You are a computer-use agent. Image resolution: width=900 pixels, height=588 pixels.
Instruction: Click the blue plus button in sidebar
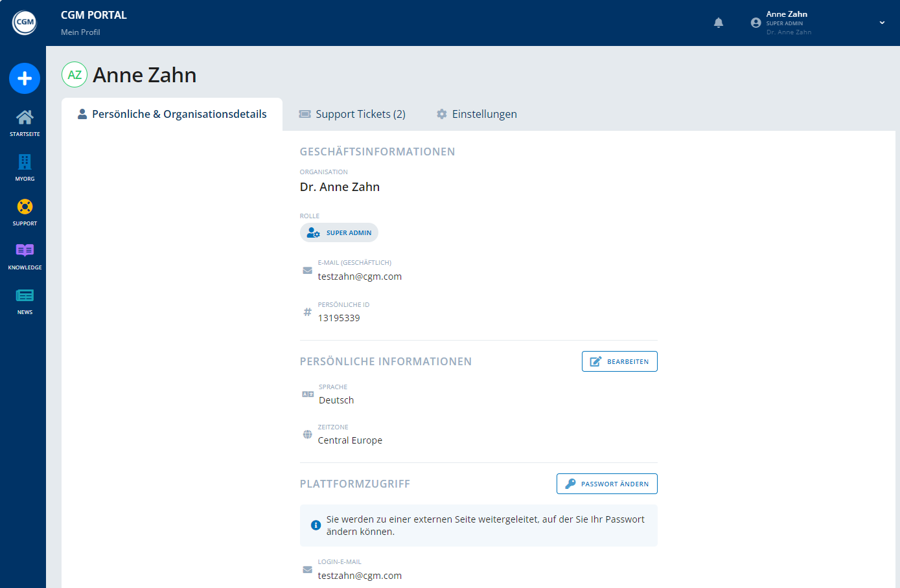tap(24, 78)
